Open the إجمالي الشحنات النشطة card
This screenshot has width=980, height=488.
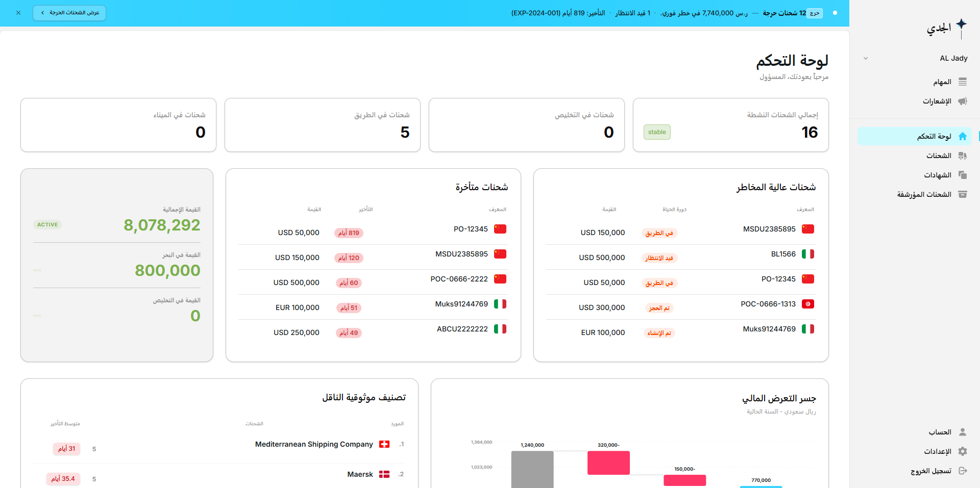click(x=731, y=125)
